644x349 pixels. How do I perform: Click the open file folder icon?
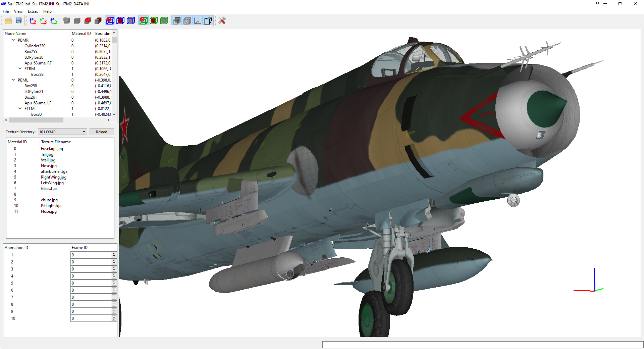pos(8,20)
